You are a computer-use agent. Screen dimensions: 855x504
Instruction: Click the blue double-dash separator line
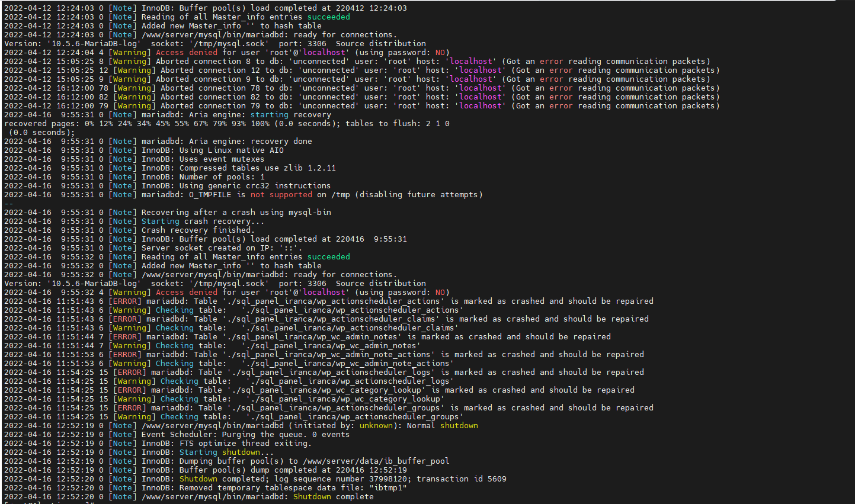point(8,204)
